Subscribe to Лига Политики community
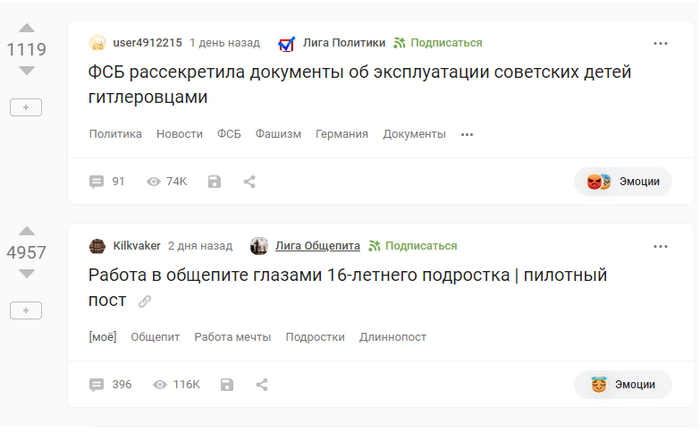 click(x=438, y=43)
